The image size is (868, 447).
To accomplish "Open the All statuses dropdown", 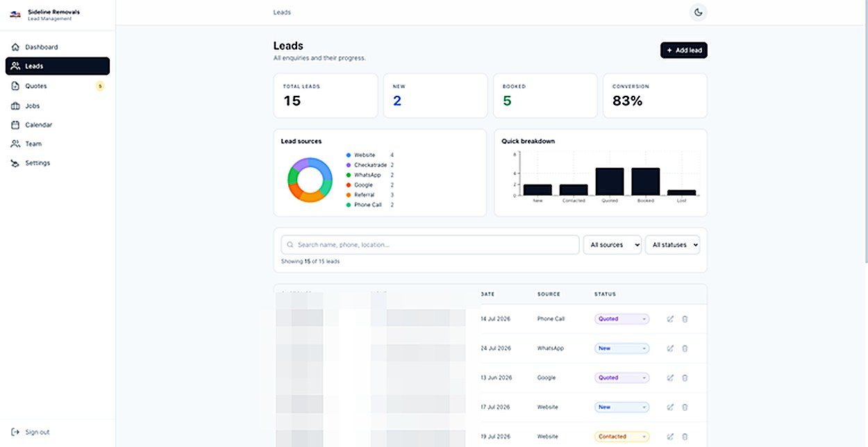I will coord(672,245).
